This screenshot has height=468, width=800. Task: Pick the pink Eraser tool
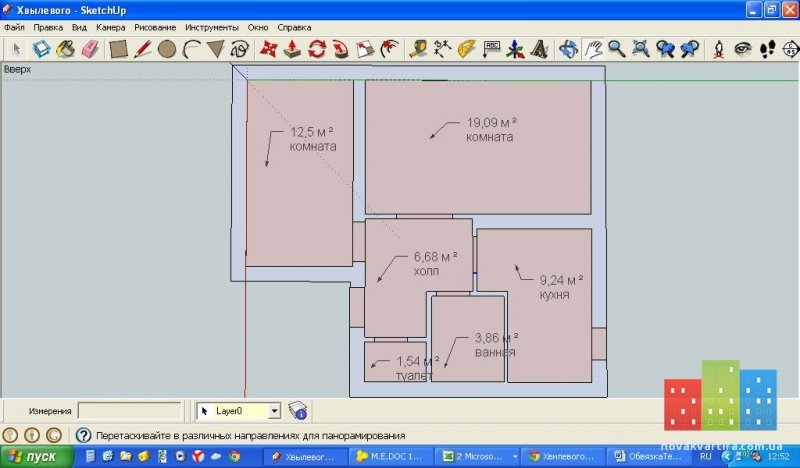click(90, 50)
